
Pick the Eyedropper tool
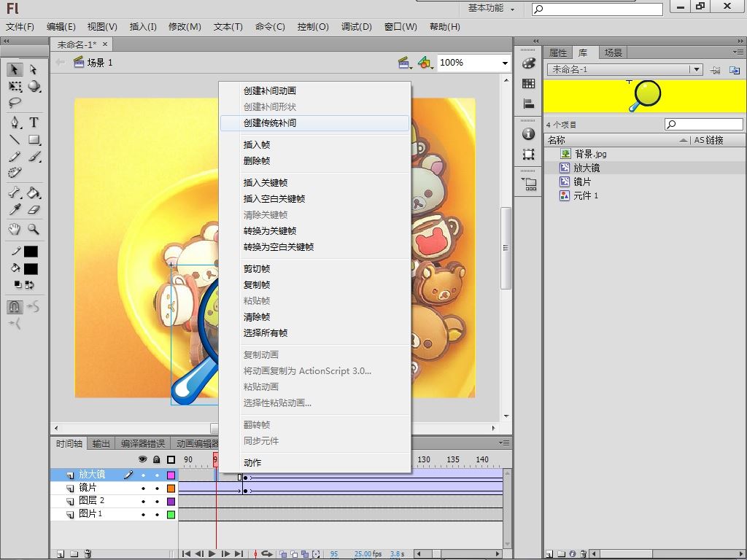click(15, 209)
